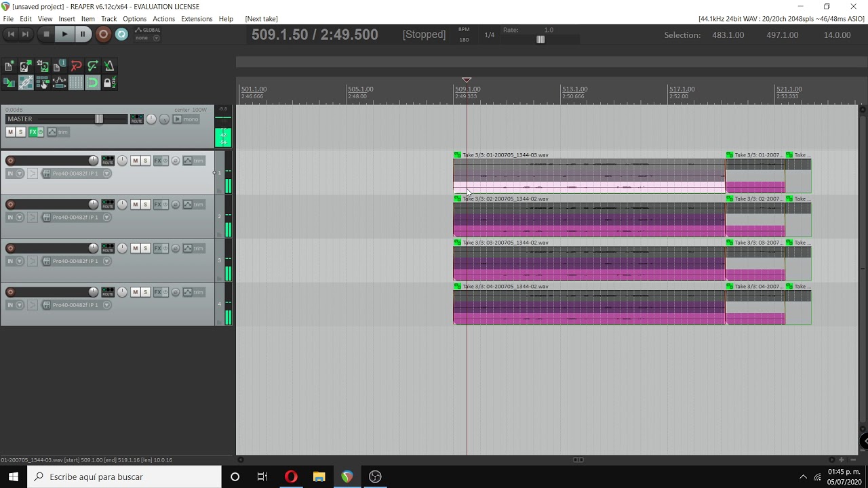
Task: Redo the action using the green arrow
Action: click(x=93, y=66)
